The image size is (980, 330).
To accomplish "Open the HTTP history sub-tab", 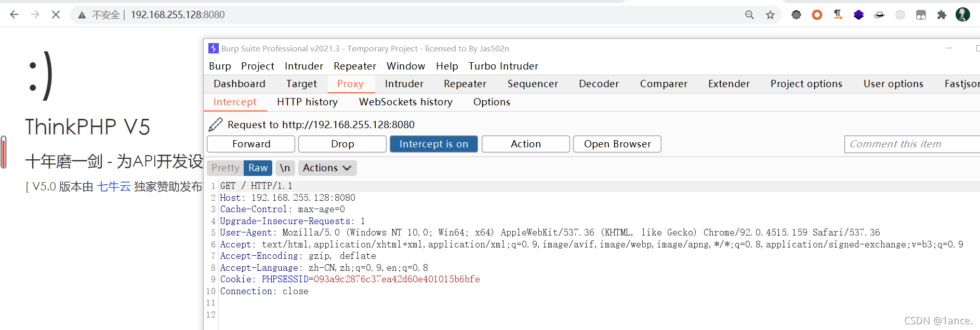I will click(307, 102).
